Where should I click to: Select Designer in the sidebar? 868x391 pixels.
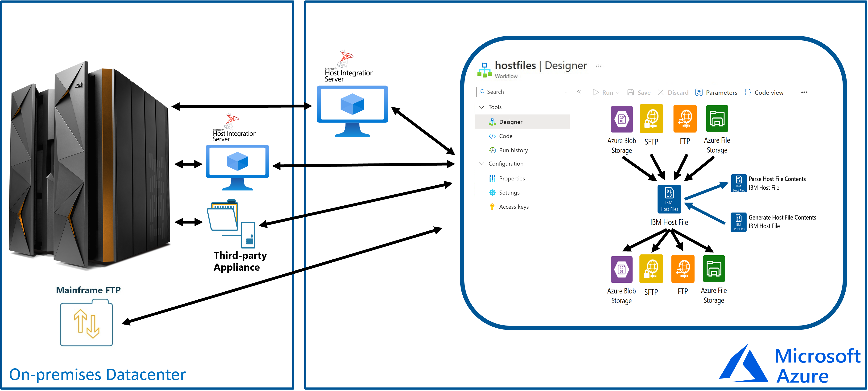tap(522, 122)
